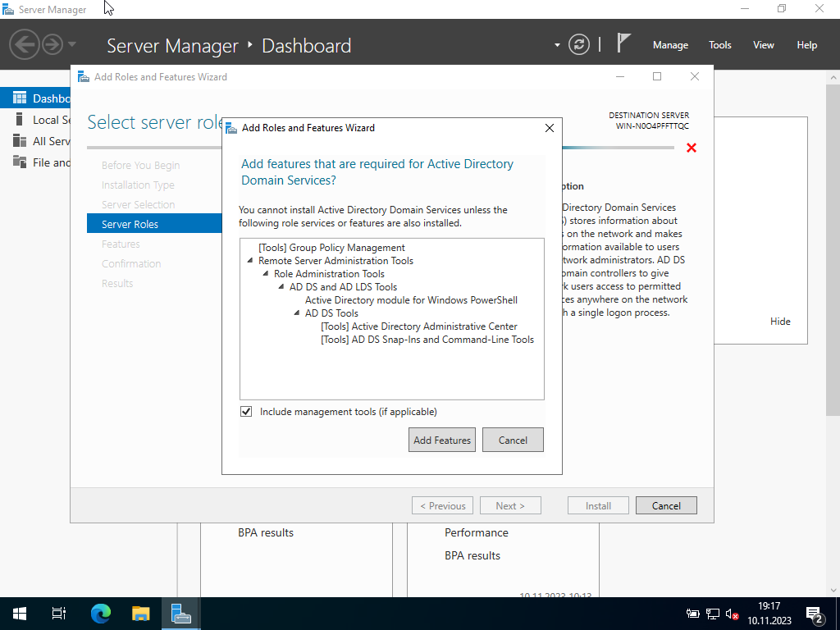Go to Installation Type step

click(138, 185)
